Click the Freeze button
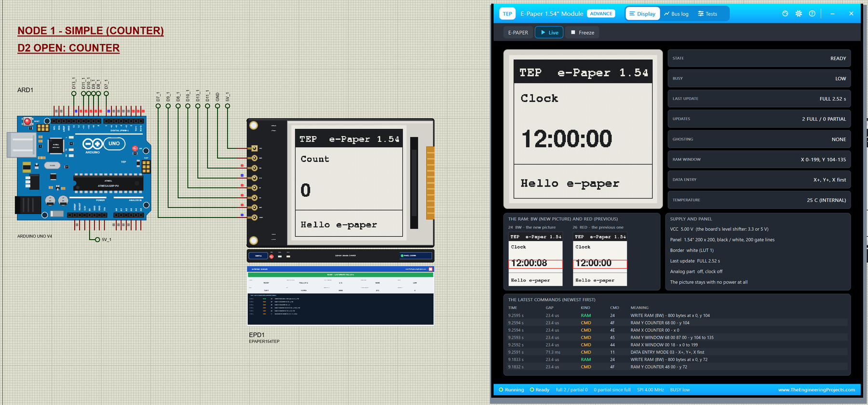Screen dimensions: 868x405 pos(582,32)
